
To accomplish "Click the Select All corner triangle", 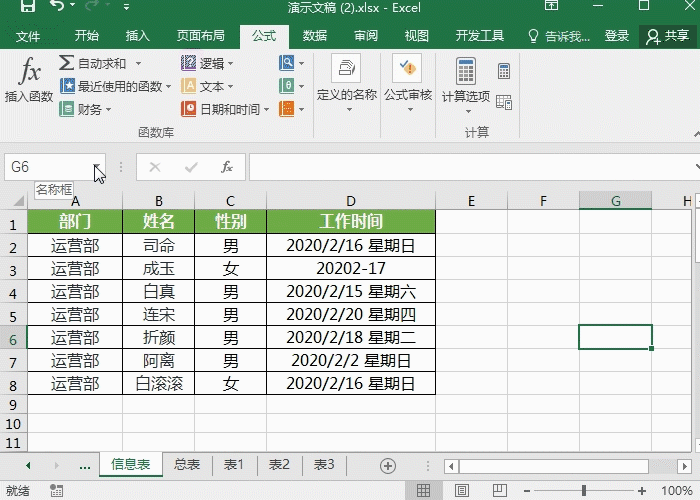I will pos(18,201).
